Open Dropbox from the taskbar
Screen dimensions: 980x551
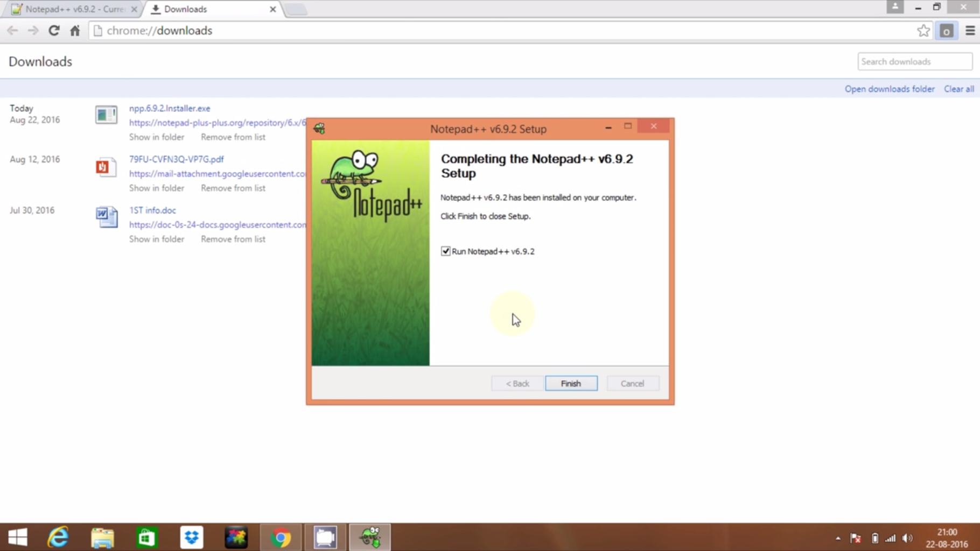[x=192, y=537]
